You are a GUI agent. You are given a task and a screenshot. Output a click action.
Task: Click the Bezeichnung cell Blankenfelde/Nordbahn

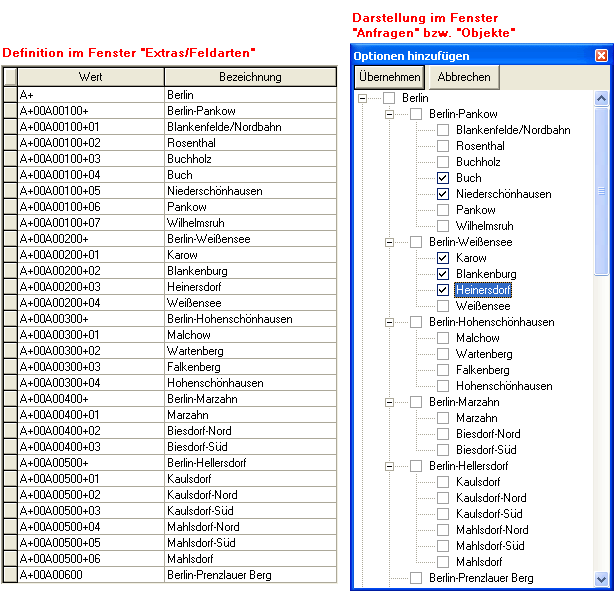click(250, 127)
